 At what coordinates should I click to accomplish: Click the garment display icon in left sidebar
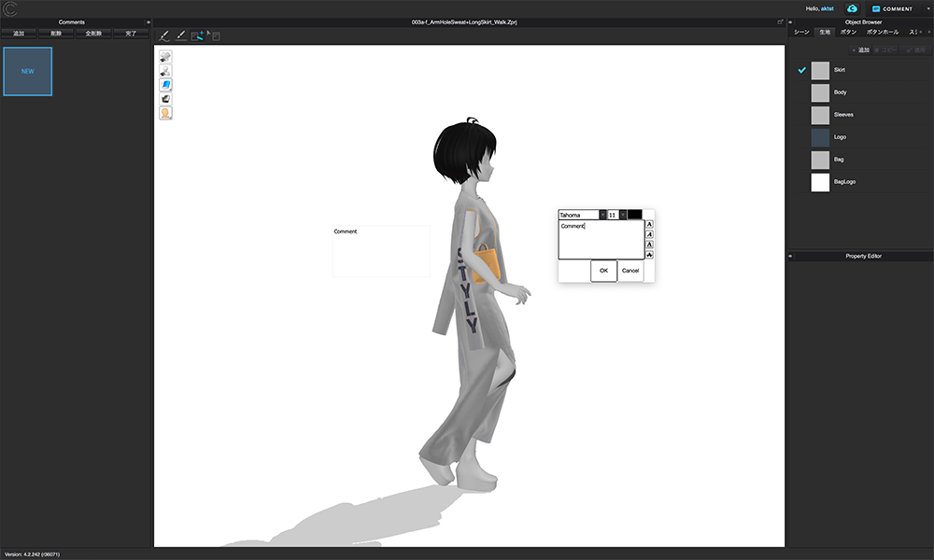(165, 56)
